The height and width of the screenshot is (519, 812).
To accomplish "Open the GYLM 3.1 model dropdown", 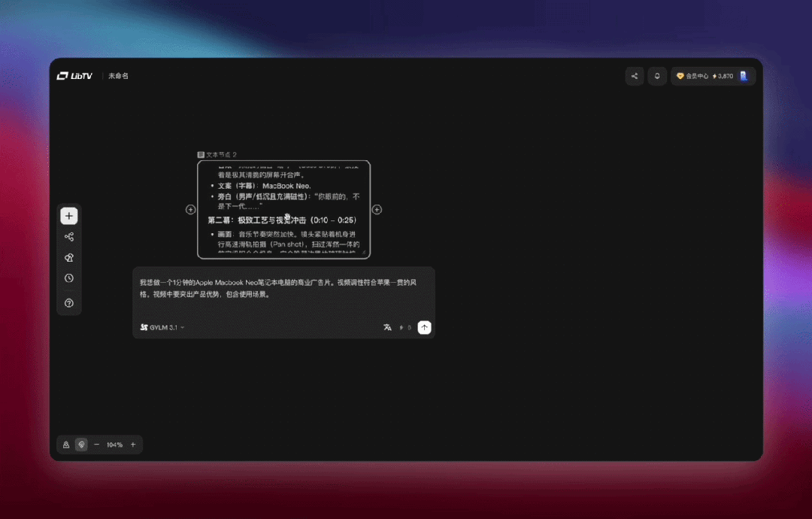I will click(x=162, y=327).
